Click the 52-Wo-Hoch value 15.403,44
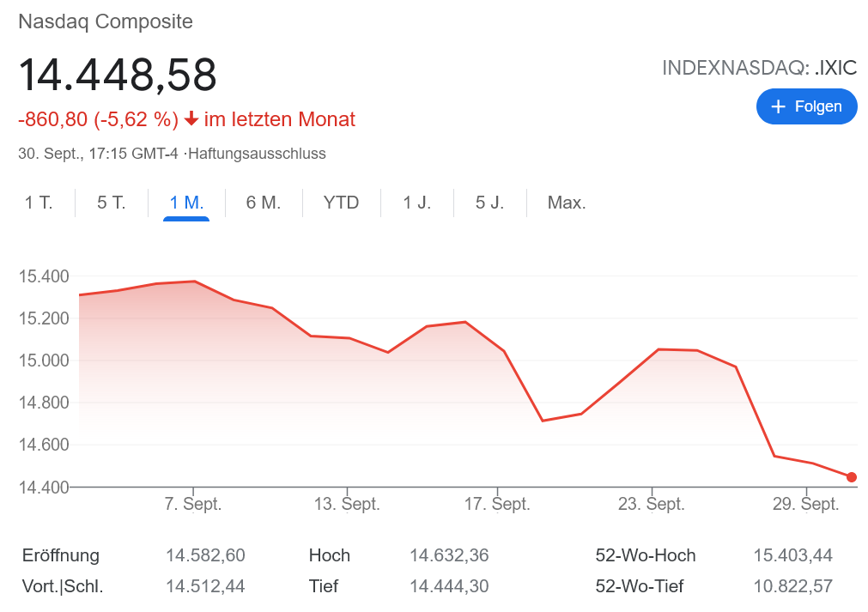The height and width of the screenshot is (612, 868). tap(792, 555)
